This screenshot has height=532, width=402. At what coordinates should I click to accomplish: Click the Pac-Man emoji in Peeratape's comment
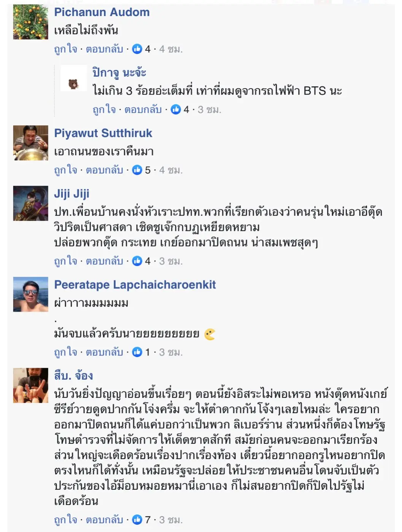click(210, 334)
